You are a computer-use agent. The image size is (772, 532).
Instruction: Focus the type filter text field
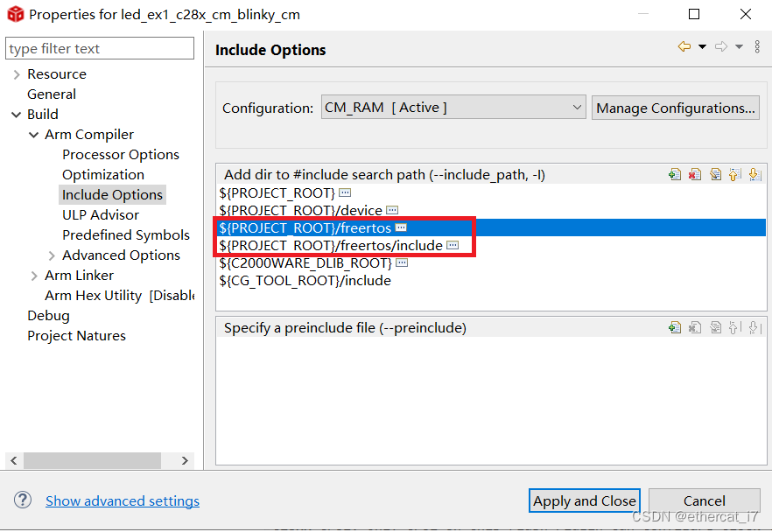100,48
